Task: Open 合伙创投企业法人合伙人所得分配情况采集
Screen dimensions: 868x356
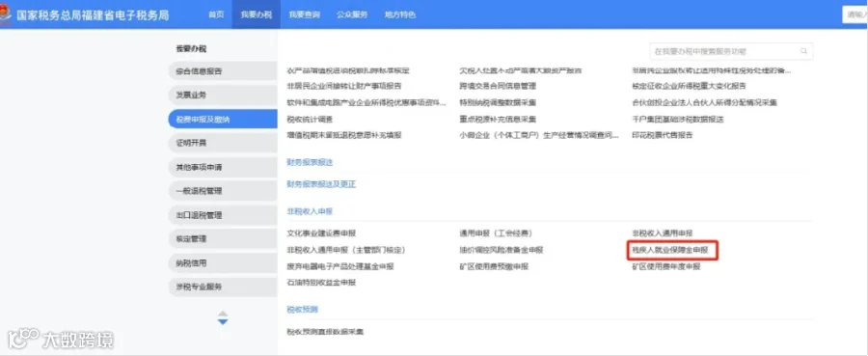Action: click(x=704, y=103)
